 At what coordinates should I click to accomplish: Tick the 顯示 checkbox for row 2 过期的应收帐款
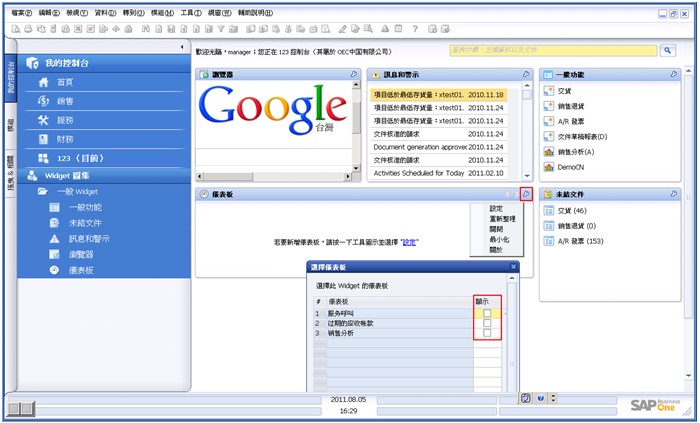pos(487,323)
